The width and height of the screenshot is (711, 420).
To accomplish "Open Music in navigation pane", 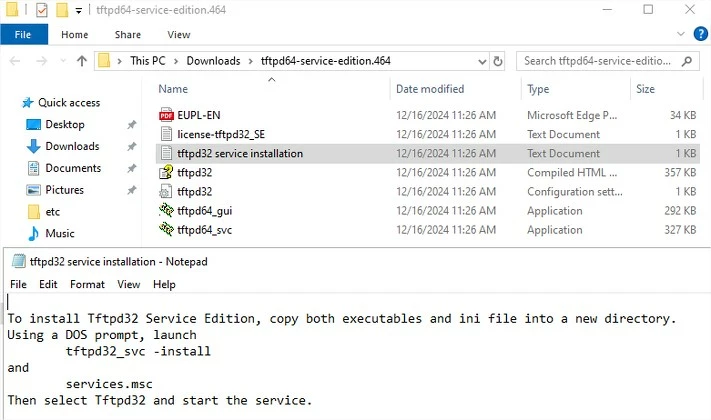I will (x=59, y=233).
